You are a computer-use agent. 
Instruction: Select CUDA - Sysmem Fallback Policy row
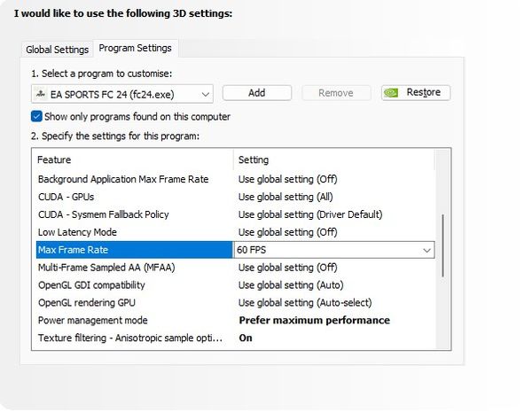(x=103, y=214)
